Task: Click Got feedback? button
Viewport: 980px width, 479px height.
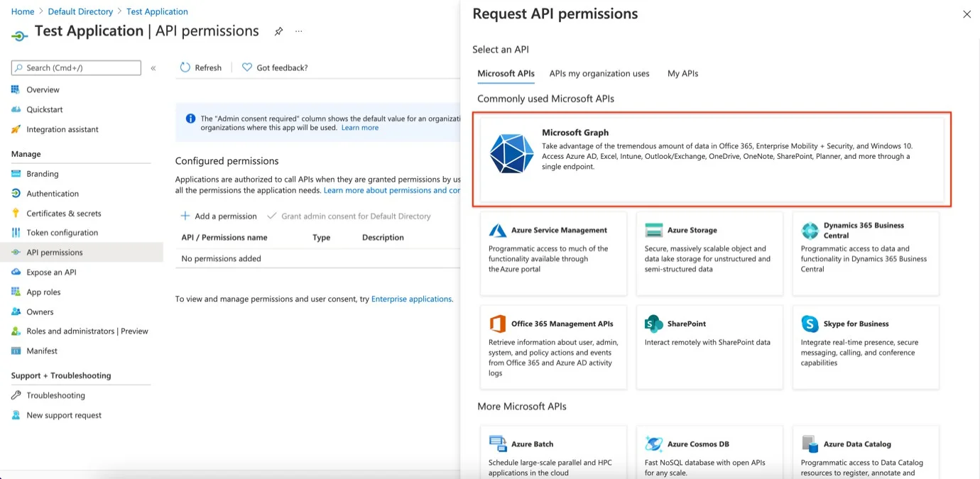Action: coord(275,67)
